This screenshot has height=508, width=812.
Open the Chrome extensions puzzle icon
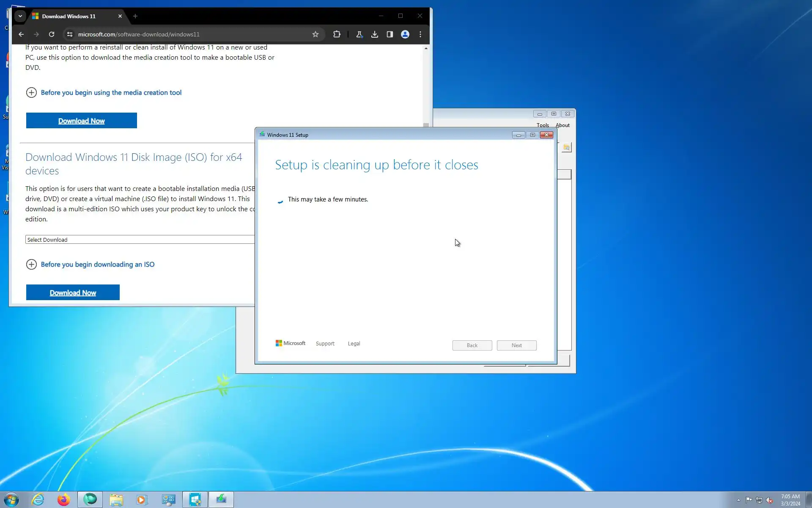click(337, 34)
